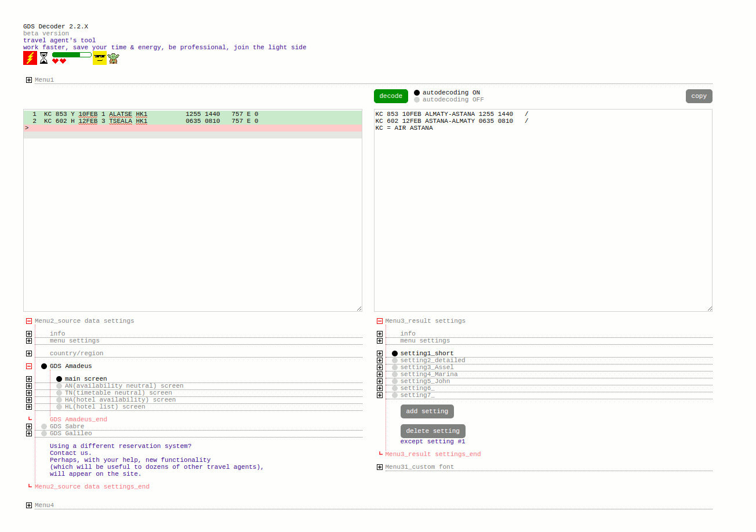Click the yellow sunglasses smiley icon

(99, 57)
